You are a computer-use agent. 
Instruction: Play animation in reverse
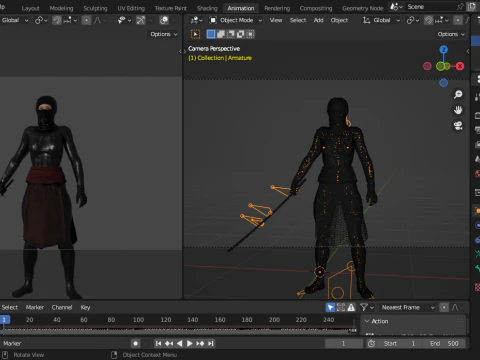click(x=179, y=343)
